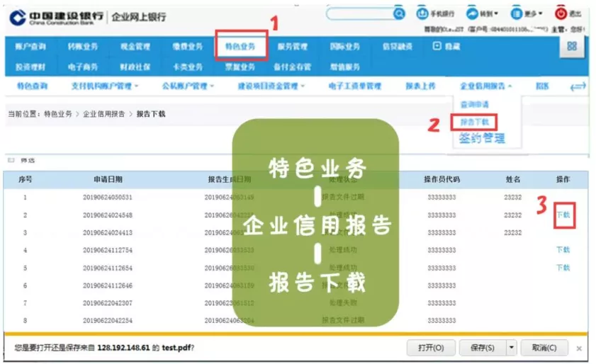596x364 pixels.
Task: Select cell 20190622042254
Action: point(108,320)
